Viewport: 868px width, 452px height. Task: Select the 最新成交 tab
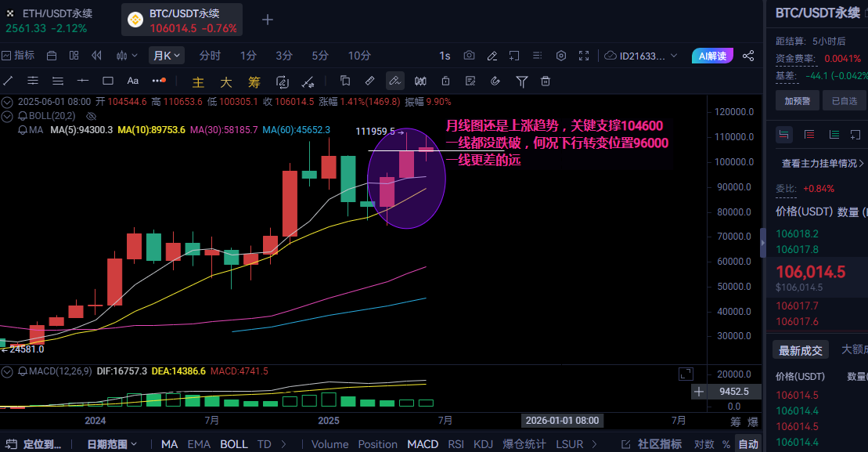801,350
